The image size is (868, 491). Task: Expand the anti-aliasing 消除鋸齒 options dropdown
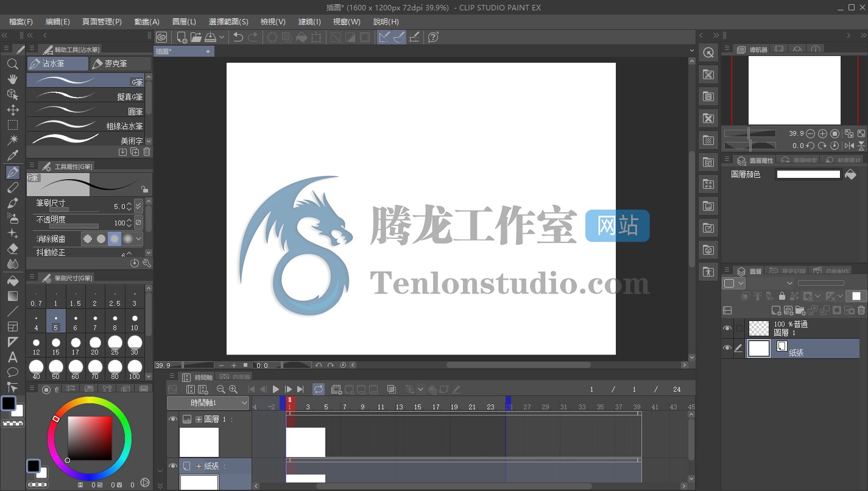coord(139,239)
